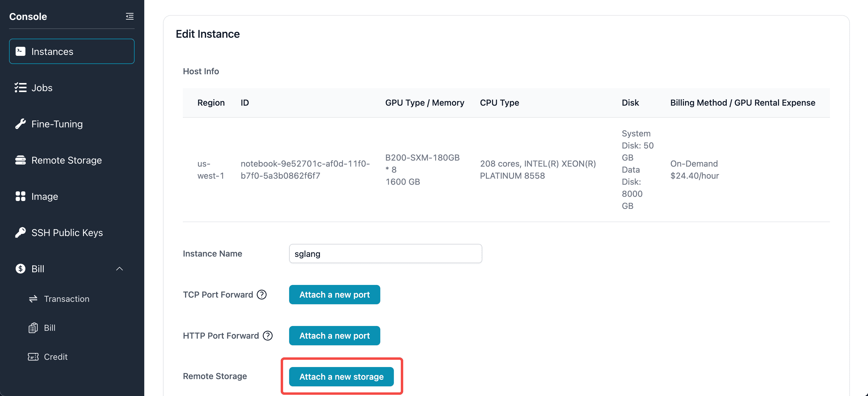Click HTTP Port Forward help icon
Screen dimensions: 868x396
coord(267,336)
